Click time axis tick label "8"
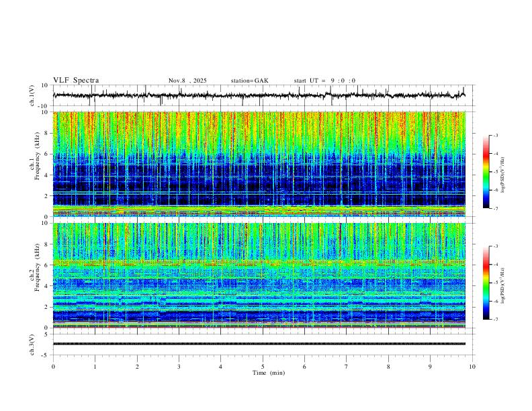This screenshot has width=532, height=411. (388, 367)
